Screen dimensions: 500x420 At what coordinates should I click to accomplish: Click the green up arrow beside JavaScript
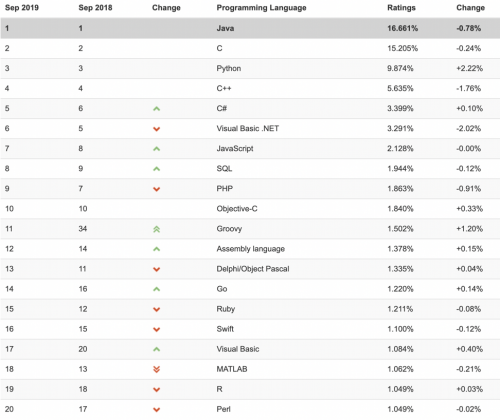click(x=156, y=149)
